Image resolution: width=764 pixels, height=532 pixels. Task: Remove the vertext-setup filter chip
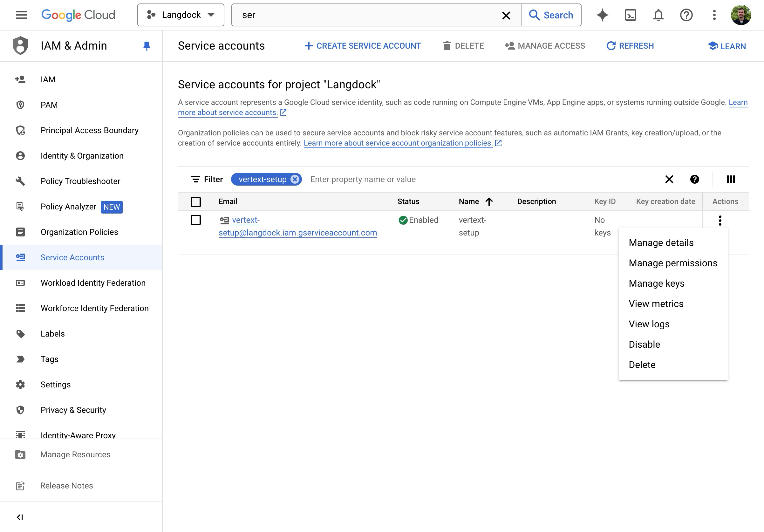(x=295, y=180)
